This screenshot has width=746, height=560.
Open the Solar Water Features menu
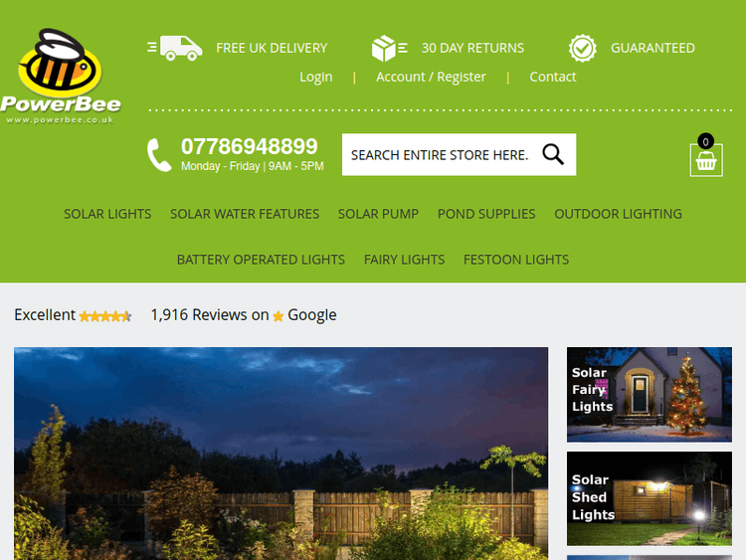[245, 214]
